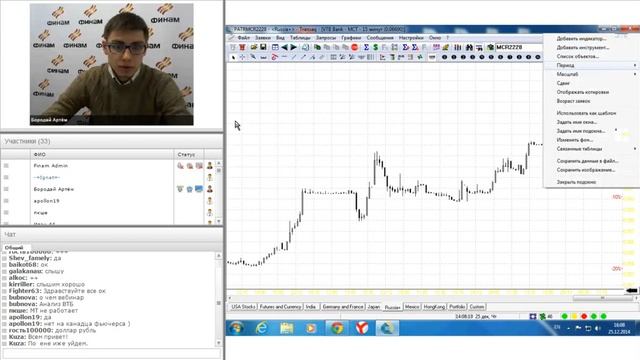Viewport: 640px width, 360px height.
Task: Switch to the Portfolio tab
Action: coord(457,307)
